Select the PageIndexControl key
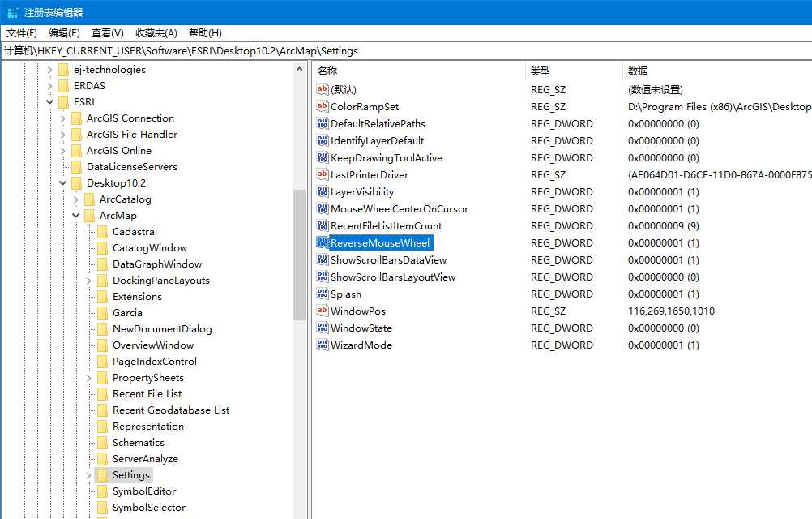The image size is (812, 519). (x=154, y=362)
